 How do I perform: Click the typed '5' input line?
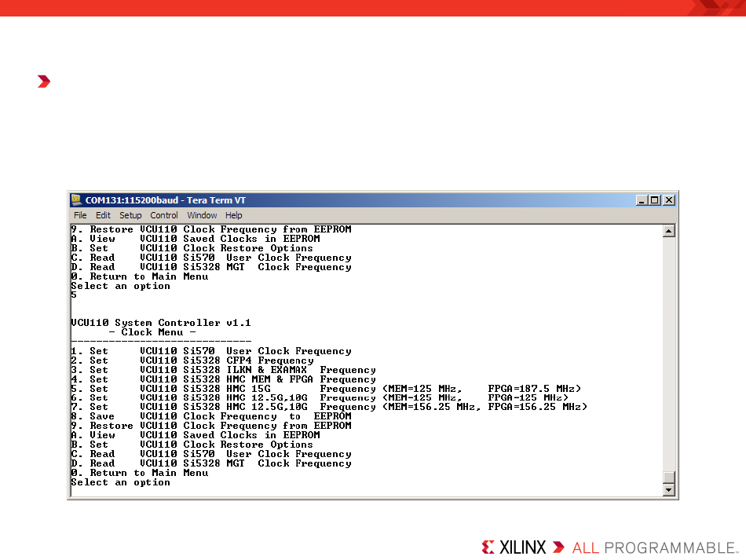coord(74,295)
